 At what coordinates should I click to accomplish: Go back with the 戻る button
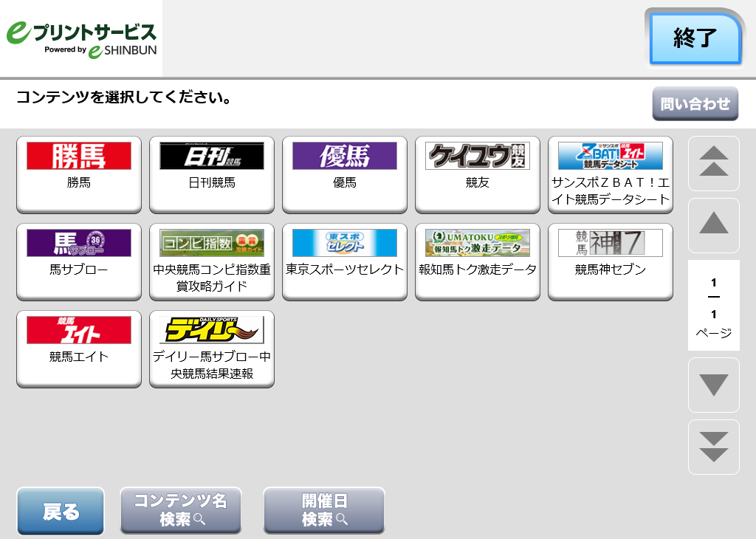click(61, 511)
